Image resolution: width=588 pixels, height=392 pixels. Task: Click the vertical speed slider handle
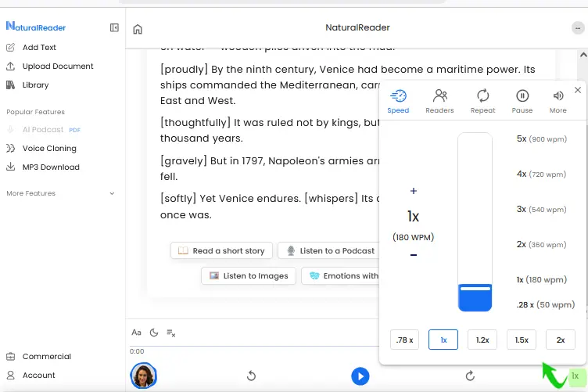point(475,289)
